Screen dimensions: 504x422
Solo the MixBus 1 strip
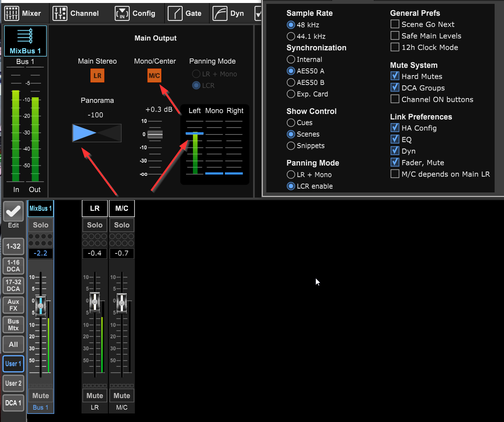pyautogui.click(x=41, y=225)
